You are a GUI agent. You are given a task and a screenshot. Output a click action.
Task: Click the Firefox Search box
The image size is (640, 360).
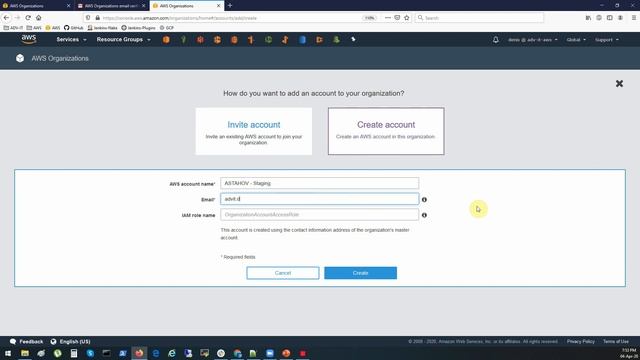480,18
